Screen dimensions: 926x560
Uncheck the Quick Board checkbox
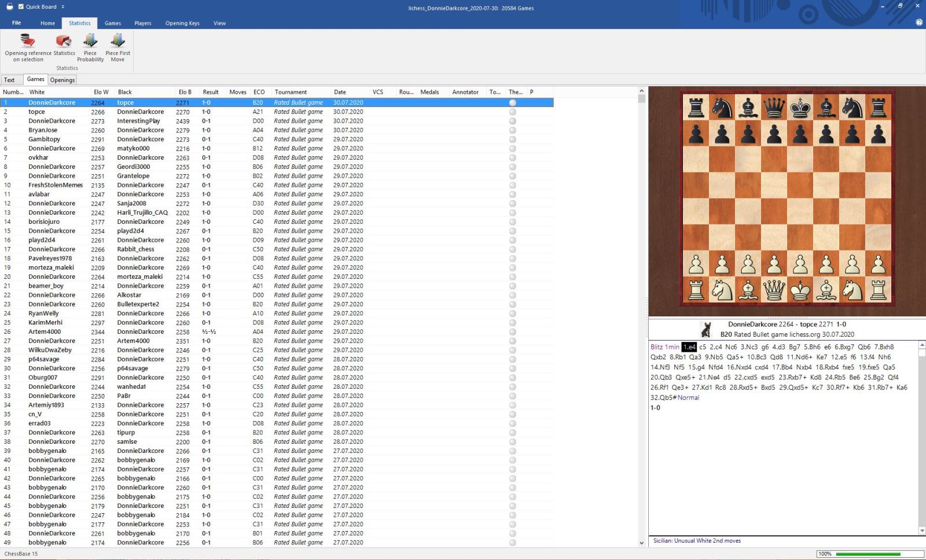21,7
